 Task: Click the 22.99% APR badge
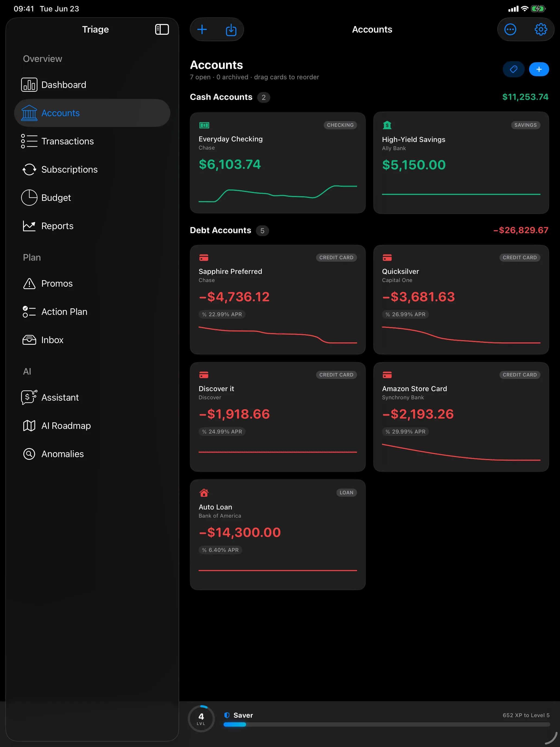pos(222,314)
